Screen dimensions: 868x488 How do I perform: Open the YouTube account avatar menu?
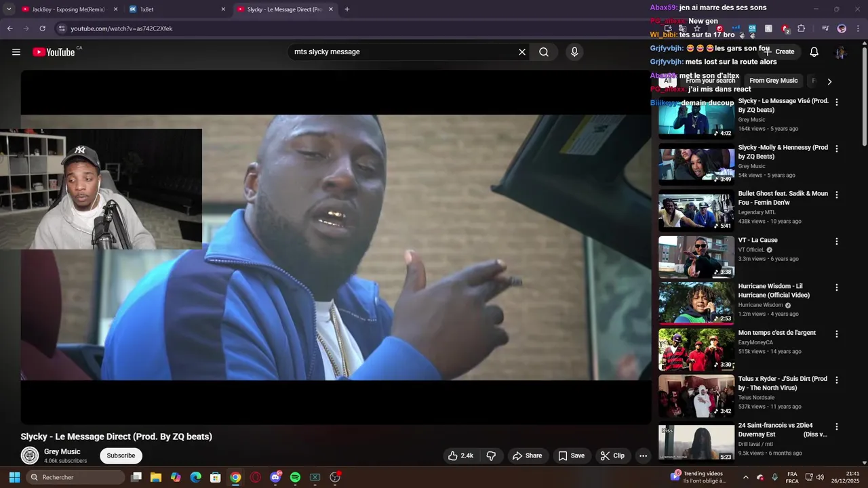(x=841, y=52)
